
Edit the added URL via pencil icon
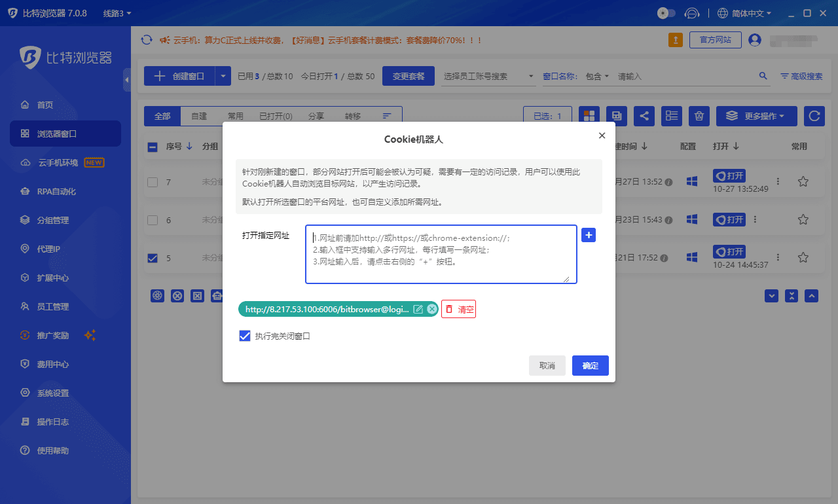418,308
